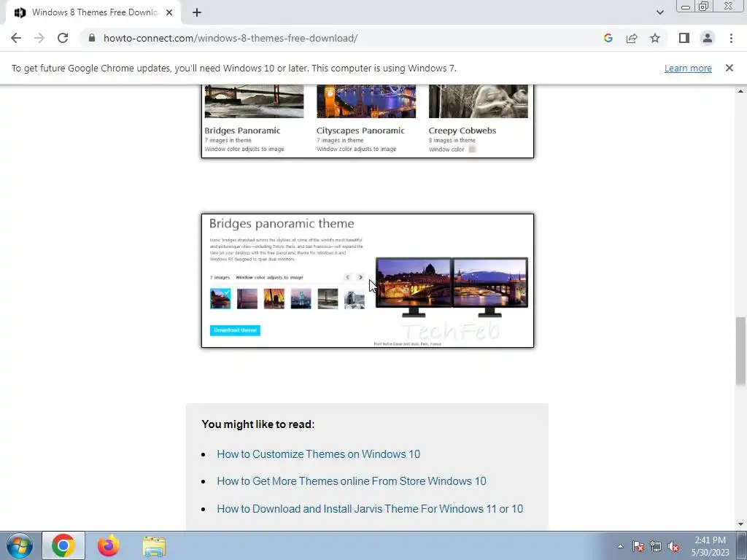Image resolution: width=747 pixels, height=560 pixels.
Task: Click the address bar URL
Action: click(x=231, y=38)
